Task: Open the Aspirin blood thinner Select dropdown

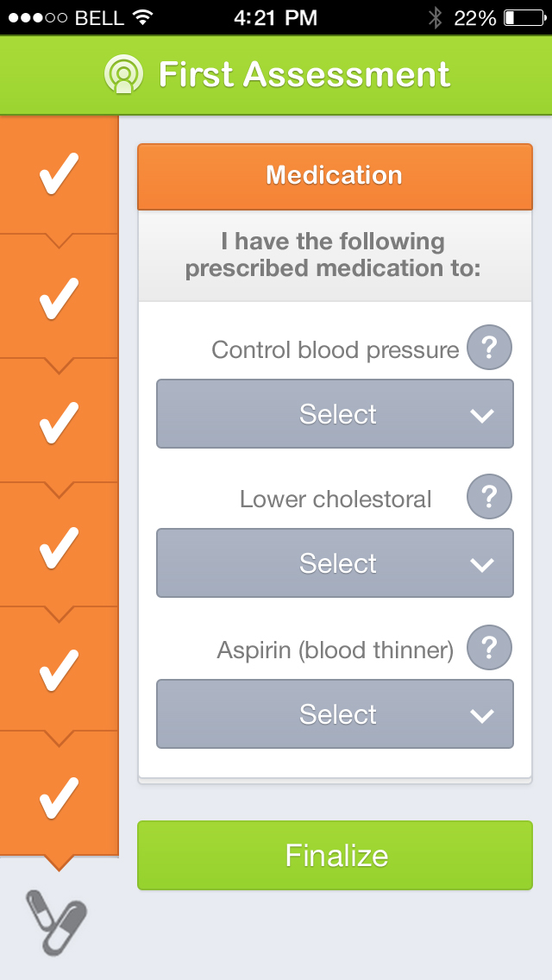Action: pos(335,714)
